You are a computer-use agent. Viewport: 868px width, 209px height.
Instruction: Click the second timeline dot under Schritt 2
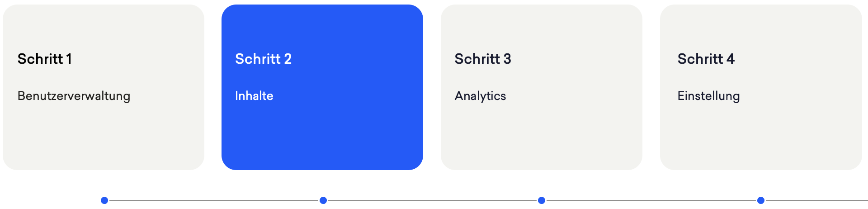[323, 200]
